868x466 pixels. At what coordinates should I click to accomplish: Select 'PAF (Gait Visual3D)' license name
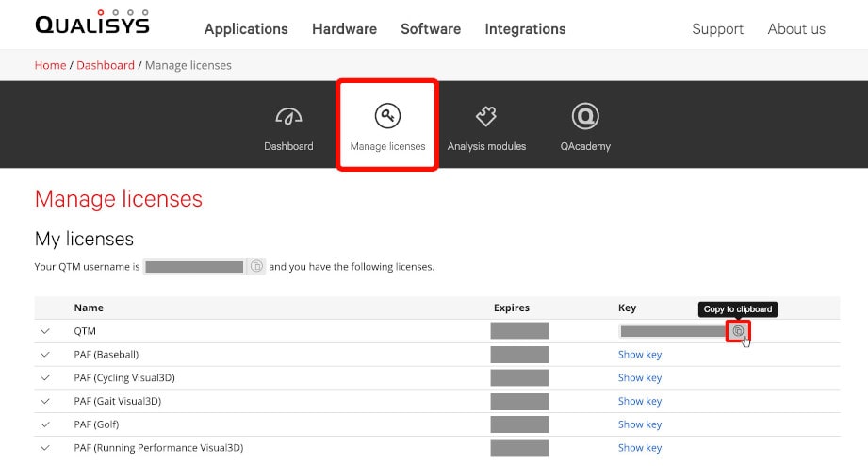(118, 401)
